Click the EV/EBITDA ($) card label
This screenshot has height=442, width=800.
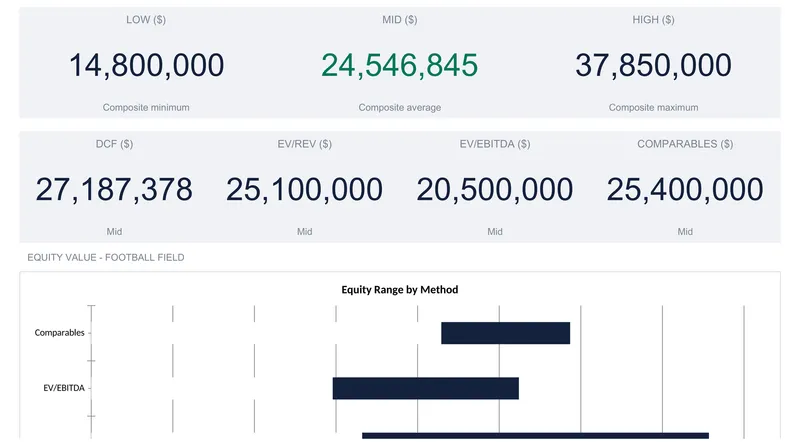pos(495,144)
